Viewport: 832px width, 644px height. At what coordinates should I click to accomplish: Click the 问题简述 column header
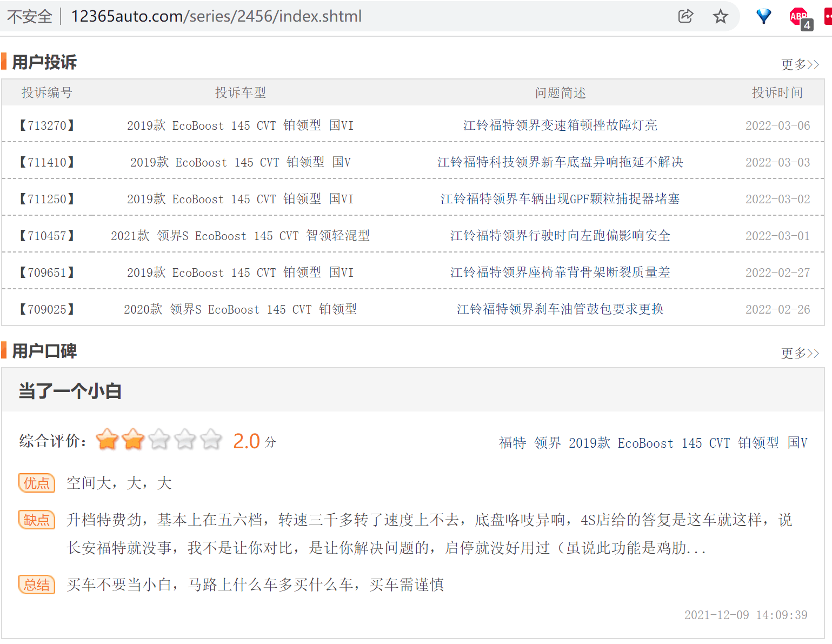coord(561,92)
